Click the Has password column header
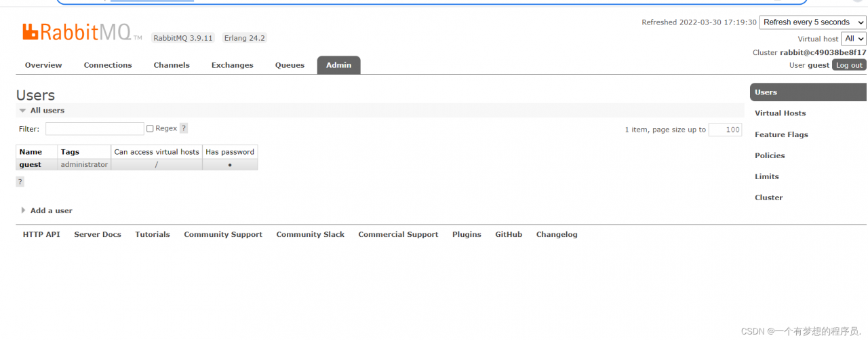Screen dimensions: 868x340 tap(230, 152)
